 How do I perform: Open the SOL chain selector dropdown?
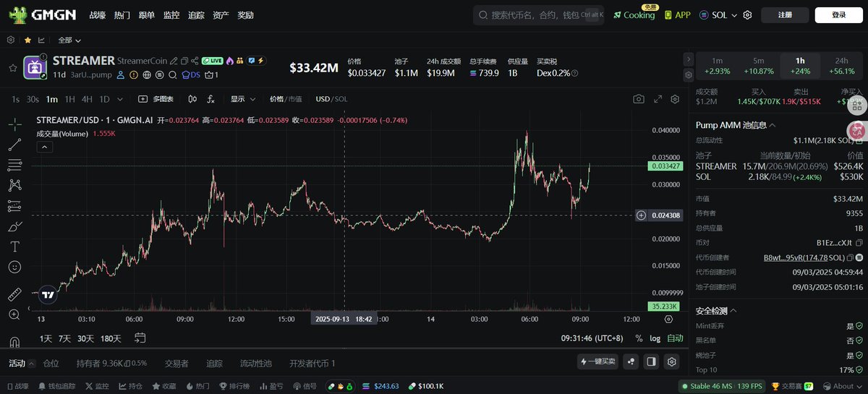[718, 14]
